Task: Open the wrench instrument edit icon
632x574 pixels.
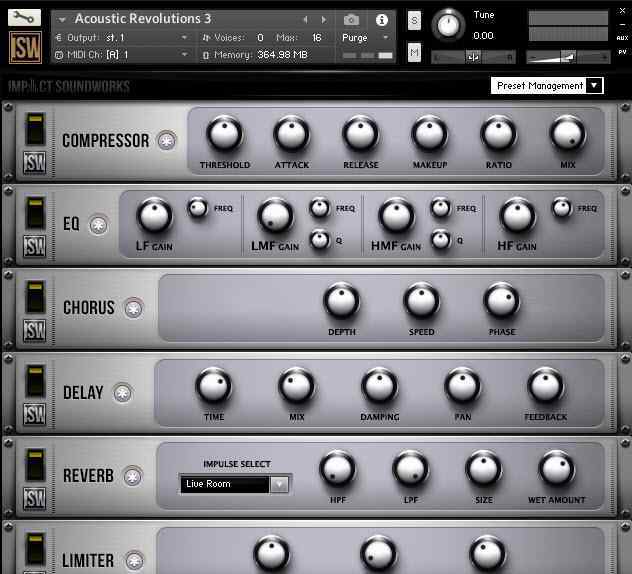Action: tap(24, 17)
